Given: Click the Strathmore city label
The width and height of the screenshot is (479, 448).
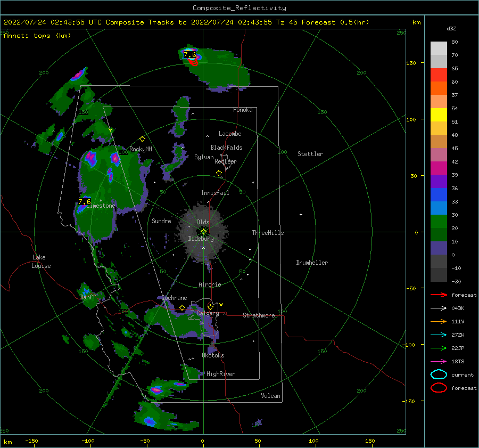Looking at the screenshot, I should pyautogui.click(x=259, y=315).
